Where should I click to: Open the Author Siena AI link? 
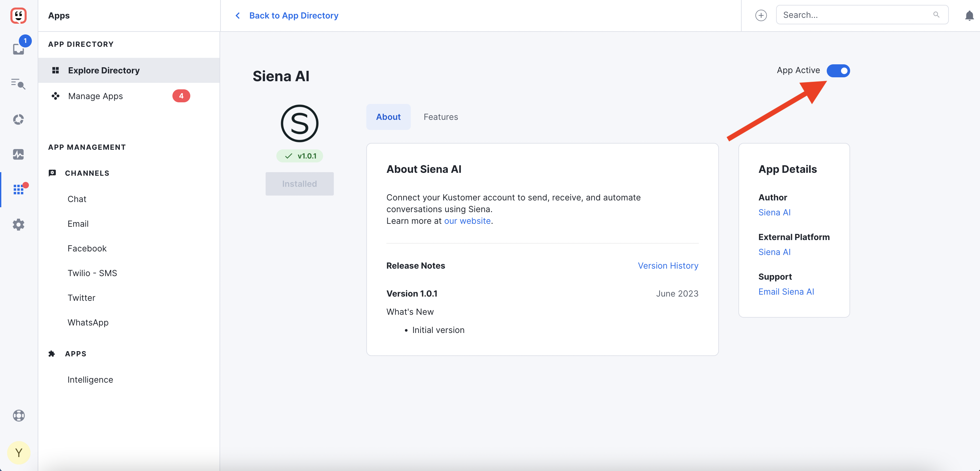coord(774,212)
